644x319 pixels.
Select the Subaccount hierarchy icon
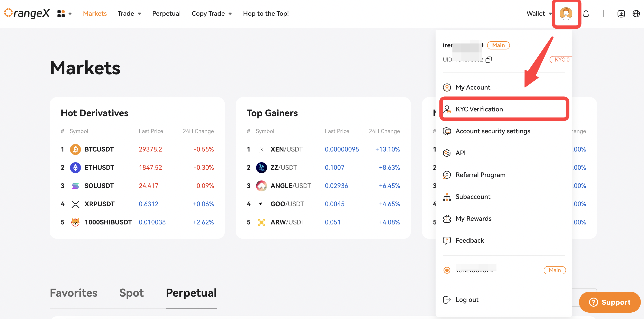(447, 197)
